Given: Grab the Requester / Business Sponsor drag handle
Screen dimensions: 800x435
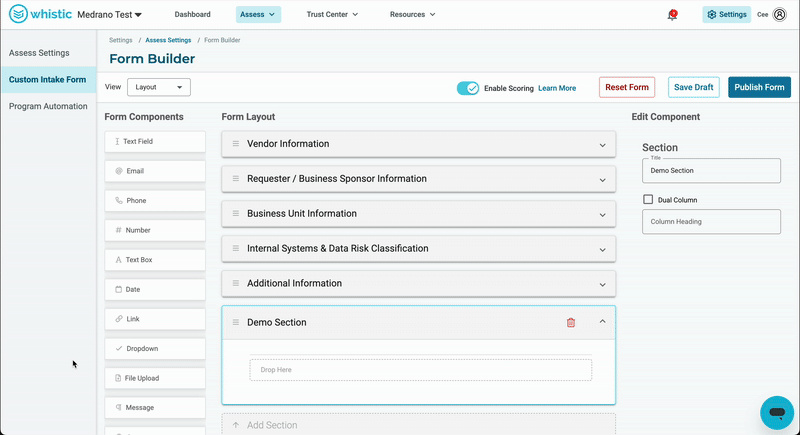Looking at the screenshot, I should (x=236, y=178).
